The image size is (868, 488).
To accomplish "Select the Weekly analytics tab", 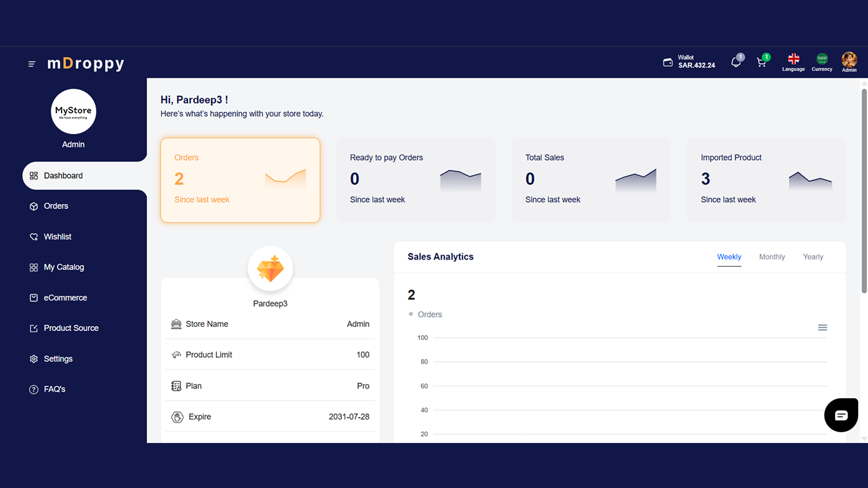I will [x=729, y=257].
